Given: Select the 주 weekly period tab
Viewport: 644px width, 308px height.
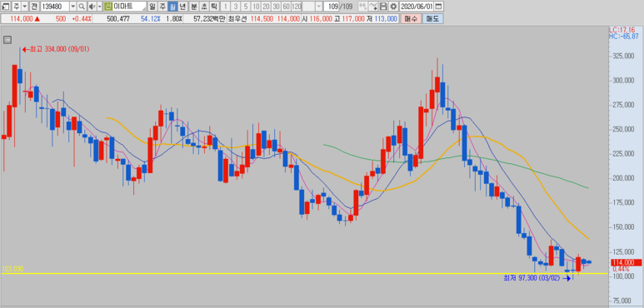Looking at the screenshot, I should pyautogui.click(x=162, y=6).
